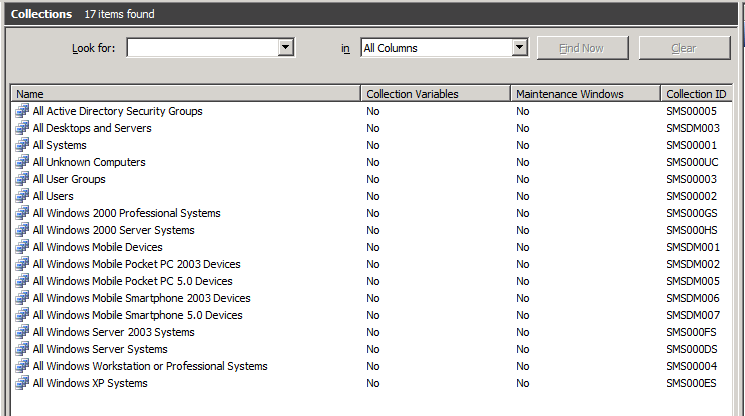
Task: Click the All Windows Mobile Devices icon
Action: [x=22, y=247]
